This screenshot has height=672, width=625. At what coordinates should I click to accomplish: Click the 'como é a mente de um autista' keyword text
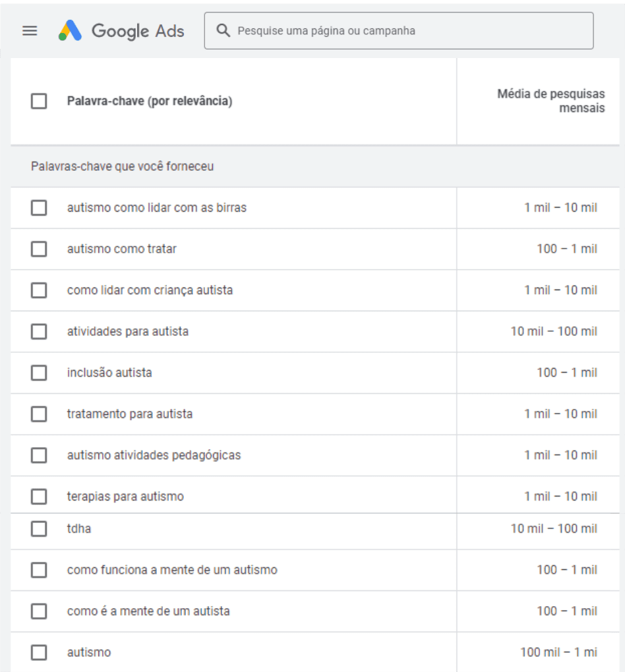(148, 611)
